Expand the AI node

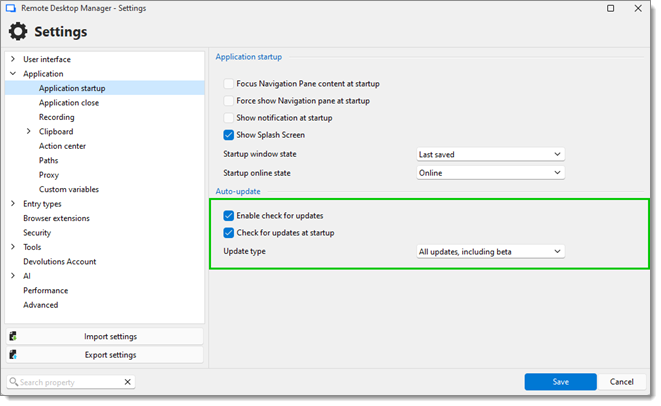(13, 276)
